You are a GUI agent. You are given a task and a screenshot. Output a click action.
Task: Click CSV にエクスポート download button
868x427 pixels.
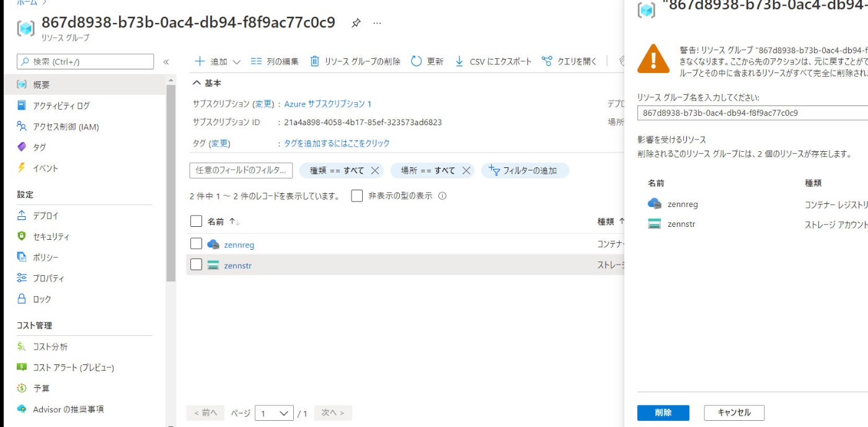click(x=493, y=61)
